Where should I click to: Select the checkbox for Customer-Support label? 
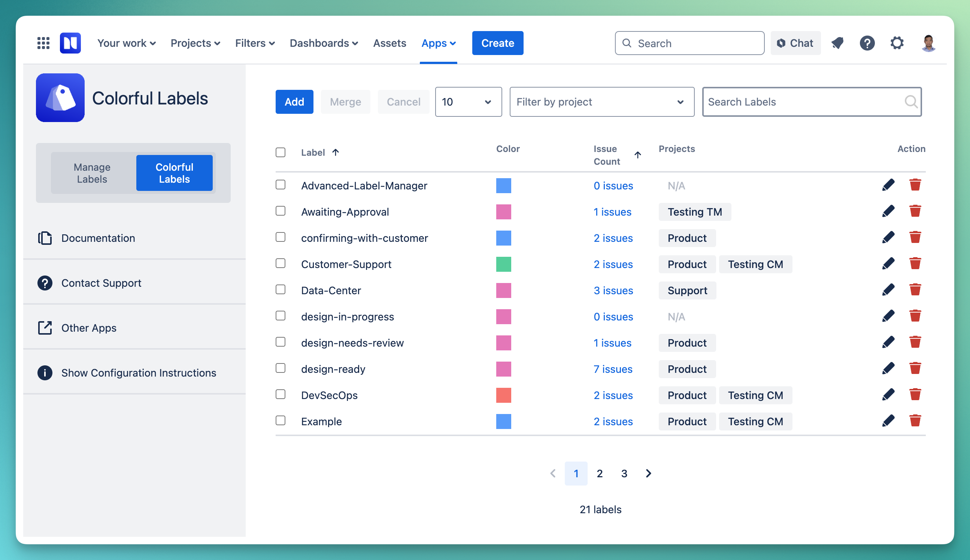click(280, 264)
